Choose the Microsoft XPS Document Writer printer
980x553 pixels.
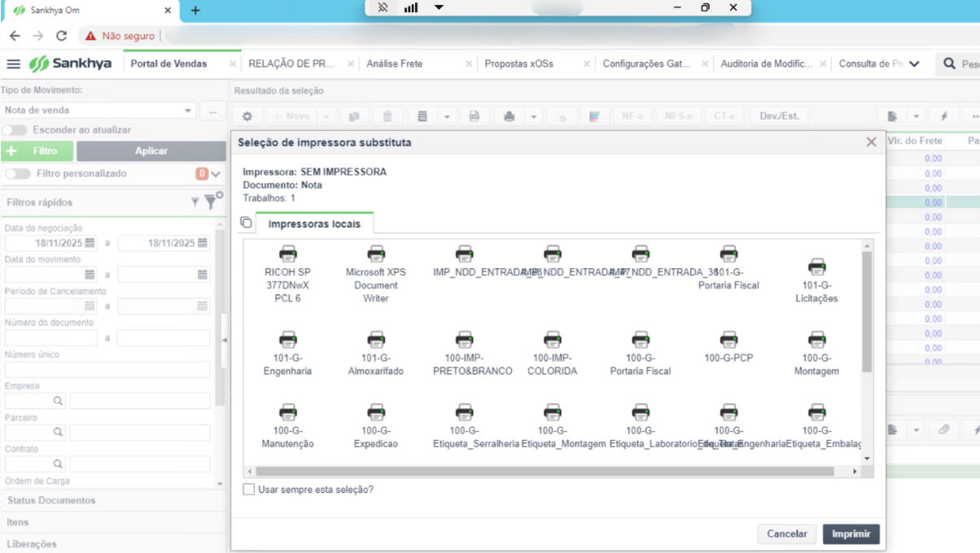point(376,254)
